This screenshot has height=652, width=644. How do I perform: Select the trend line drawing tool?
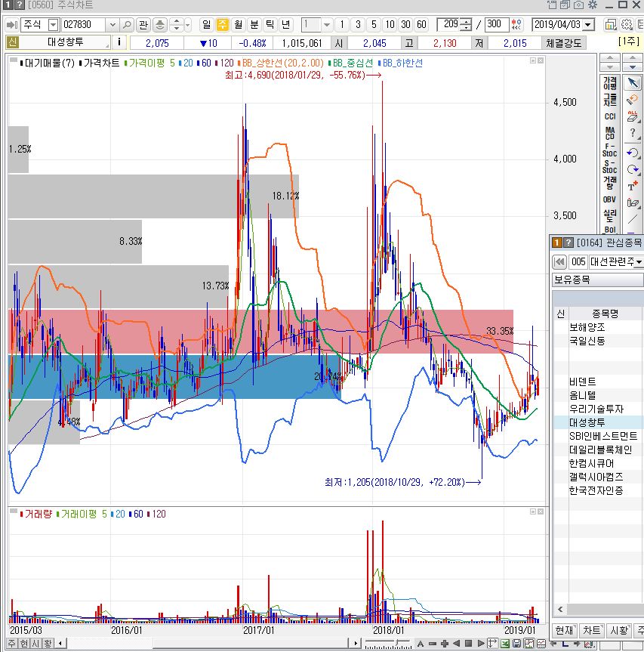(633, 219)
